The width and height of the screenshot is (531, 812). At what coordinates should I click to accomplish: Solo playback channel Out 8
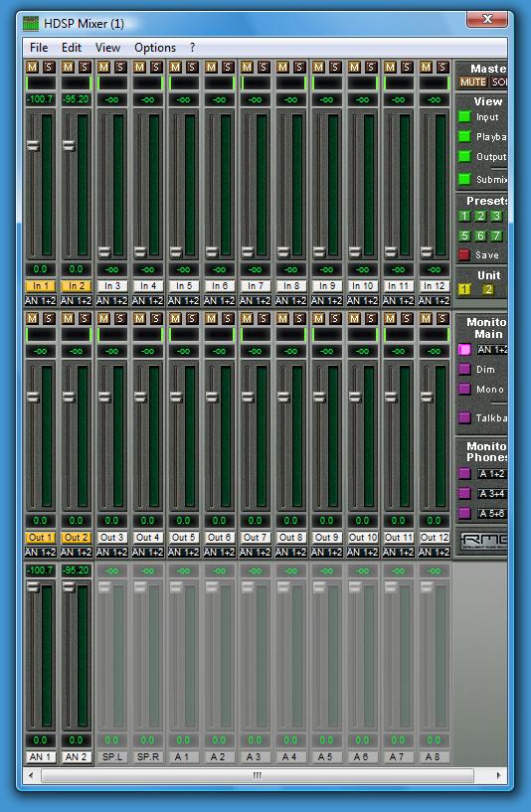coord(299,318)
